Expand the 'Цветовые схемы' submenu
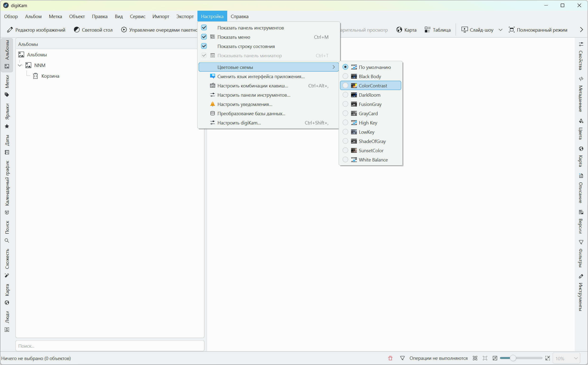Screen dimensions: 588x365 (268, 67)
